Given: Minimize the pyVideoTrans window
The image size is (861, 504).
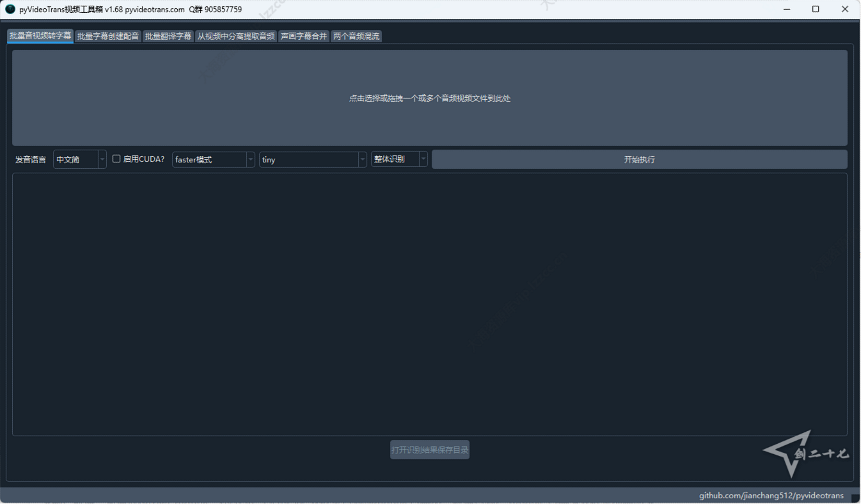Looking at the screenshot, I should click(x=786, y=9).
